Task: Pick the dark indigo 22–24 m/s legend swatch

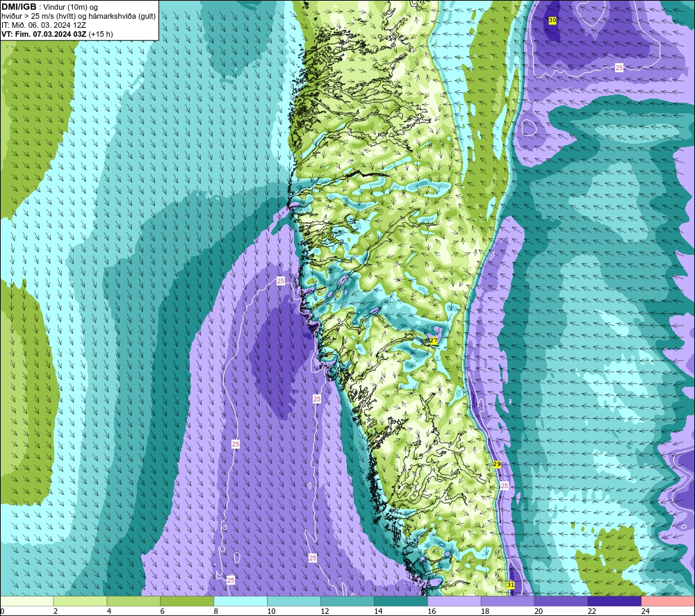Action: pos(614,601)
